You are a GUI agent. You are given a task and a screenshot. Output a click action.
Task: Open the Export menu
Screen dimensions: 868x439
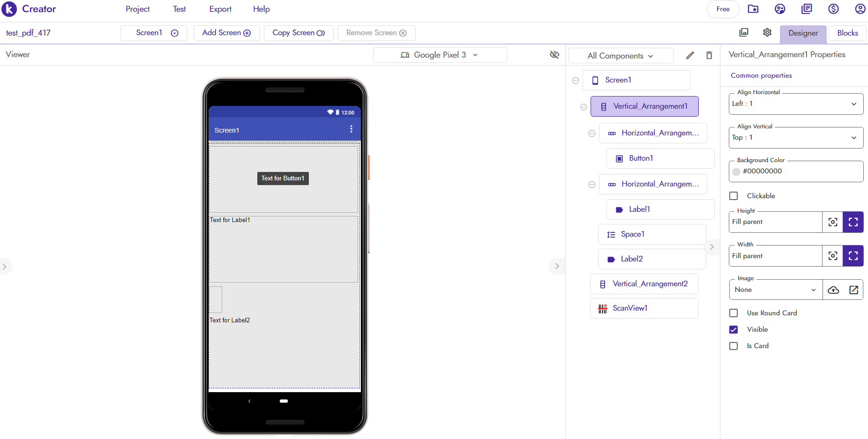(x=220, y=9)
